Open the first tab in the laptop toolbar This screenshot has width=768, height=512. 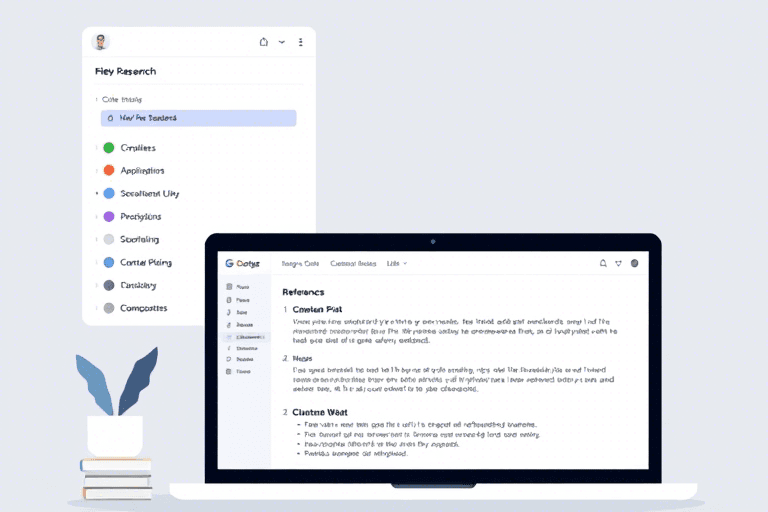click(x=299, y=264)
